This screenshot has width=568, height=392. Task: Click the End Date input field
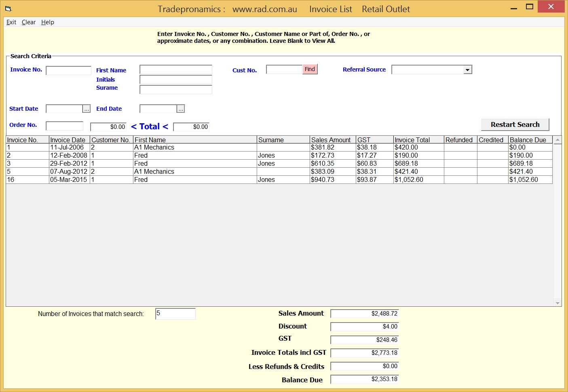[x=158, y=109]
